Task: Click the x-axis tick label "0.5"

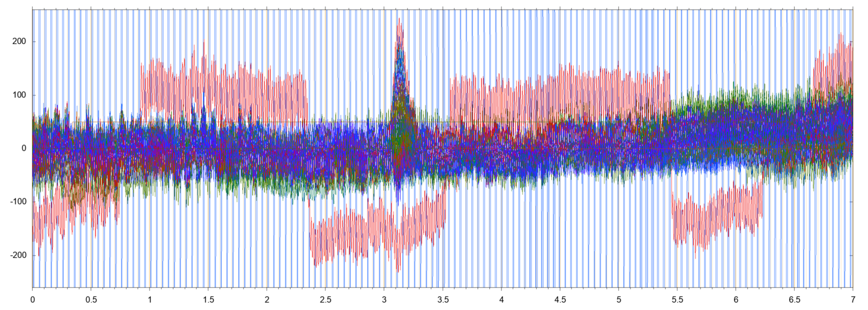Action: [x=91, y=299]
